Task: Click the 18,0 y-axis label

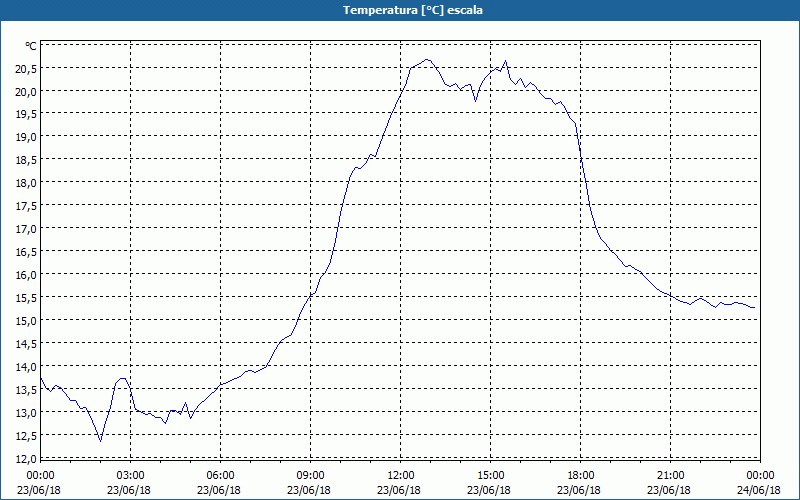Action: [26, 183]
